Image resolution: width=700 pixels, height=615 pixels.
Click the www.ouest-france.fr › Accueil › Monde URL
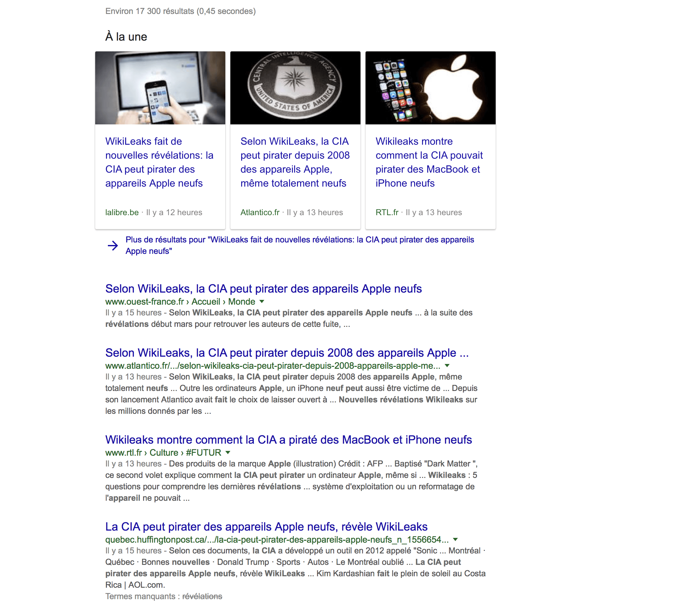tap(180, 302)
